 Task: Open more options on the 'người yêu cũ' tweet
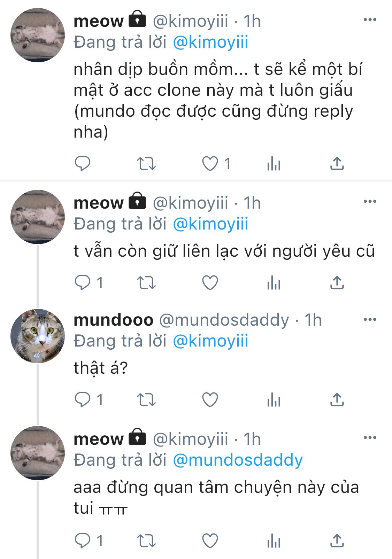pyautogui.click(x=370, y=201)
